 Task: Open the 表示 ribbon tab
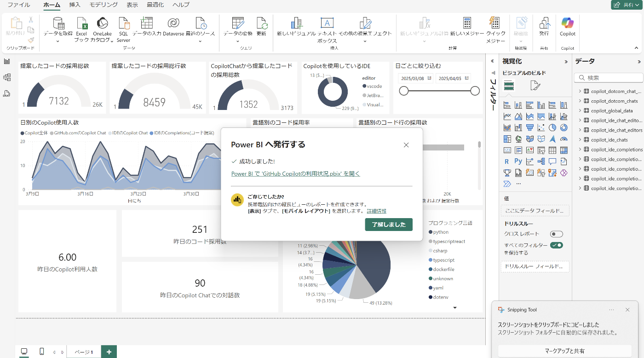click(x=132, y=5)
